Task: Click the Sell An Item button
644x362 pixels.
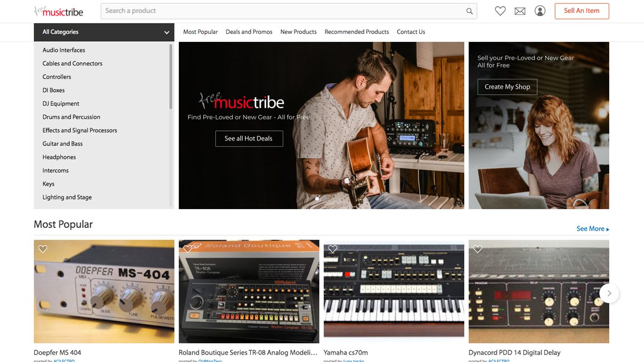Action: 582,11
